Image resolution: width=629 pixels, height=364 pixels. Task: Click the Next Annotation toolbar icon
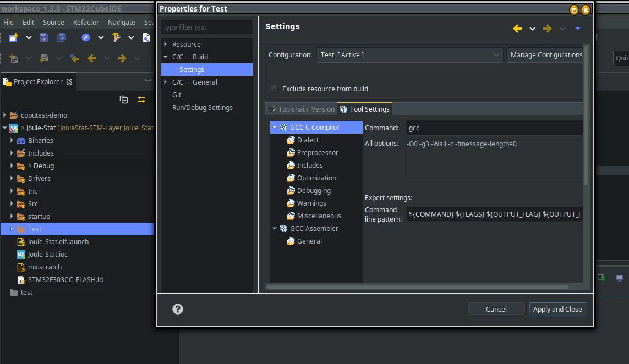click(x=14, y=58)
